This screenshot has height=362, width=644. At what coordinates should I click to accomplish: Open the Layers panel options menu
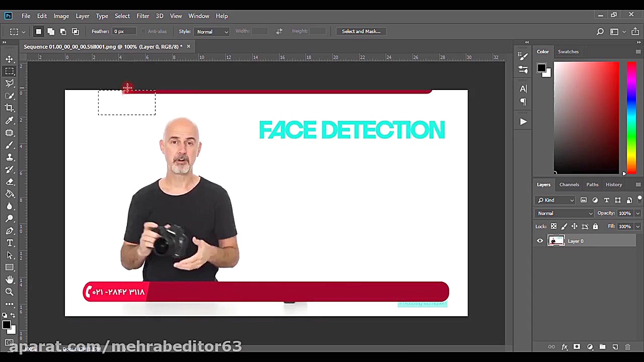tap(638, 185)
